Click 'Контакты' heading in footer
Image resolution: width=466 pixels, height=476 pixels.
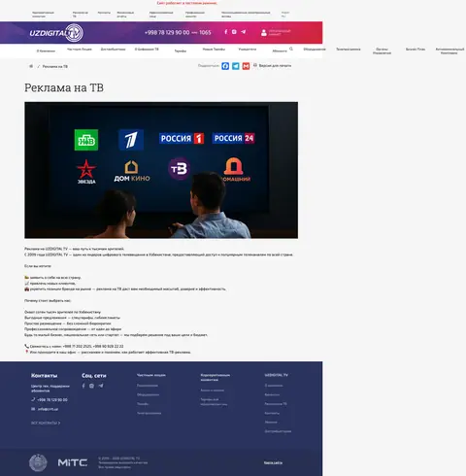(45, 376)
